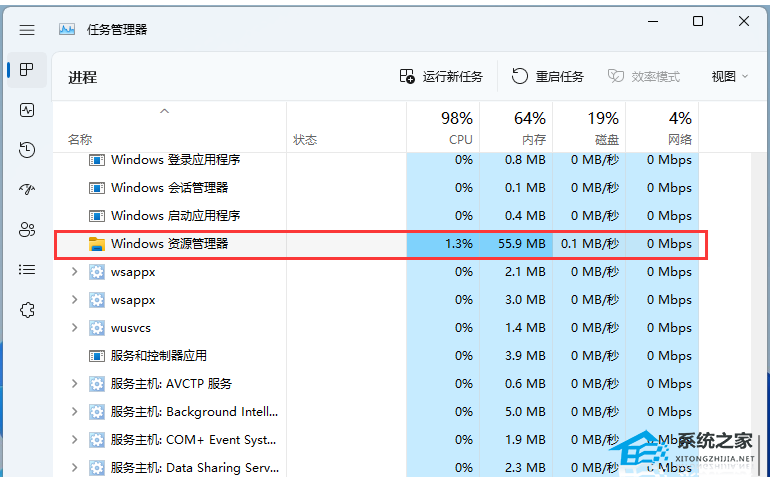Open the Users icon in sidebar
Screen dimensions: 770x477
[x=27, y=229]
